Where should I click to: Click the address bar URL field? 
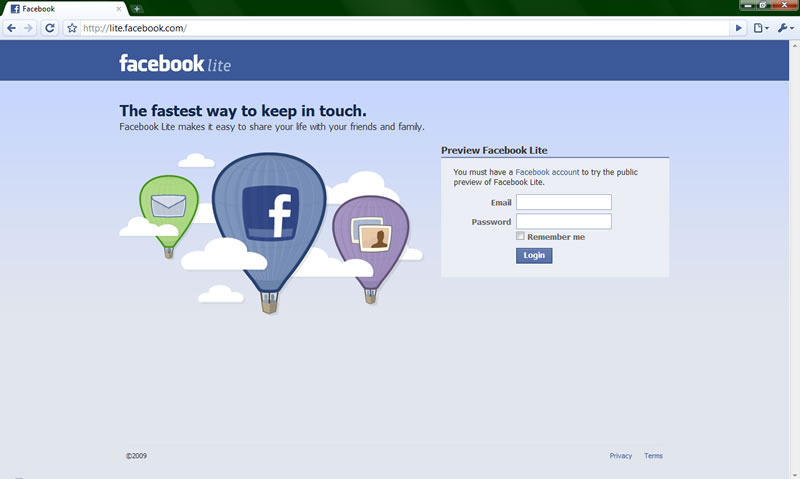tap(403, 28)
